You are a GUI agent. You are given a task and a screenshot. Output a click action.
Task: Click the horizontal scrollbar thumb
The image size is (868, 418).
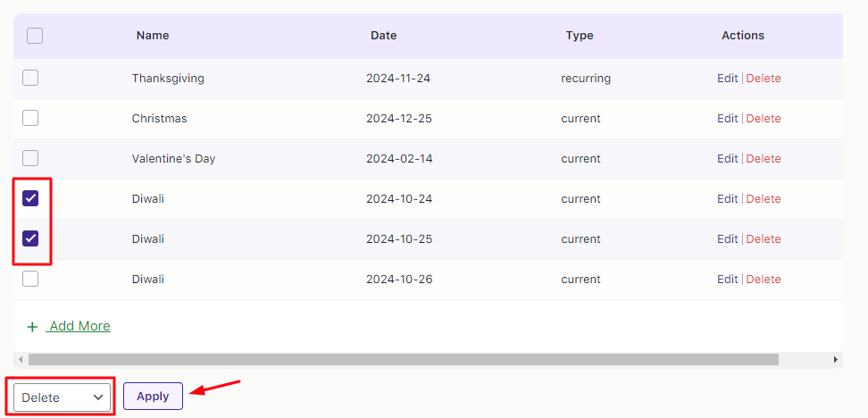pos(402,359)
